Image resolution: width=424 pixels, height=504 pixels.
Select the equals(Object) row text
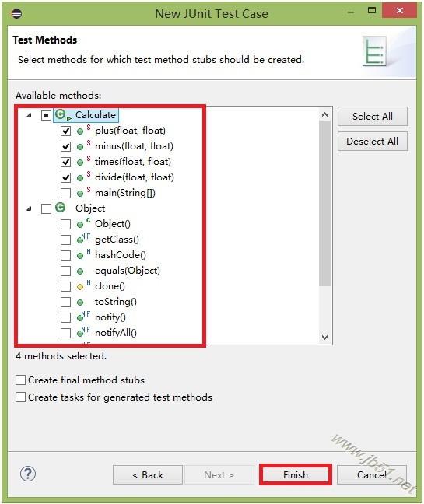coord(128,271)
